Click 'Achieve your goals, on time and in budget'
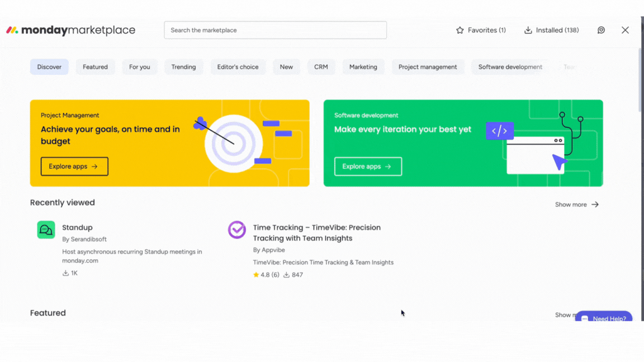The width and height of the screenshot is (644, 362). pos(110,135)
